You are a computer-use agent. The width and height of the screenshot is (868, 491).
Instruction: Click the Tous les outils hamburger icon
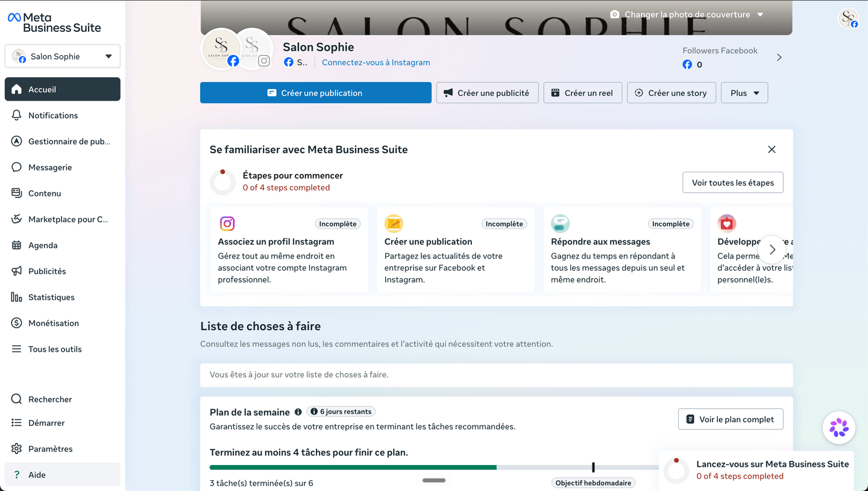click(17, 349)
